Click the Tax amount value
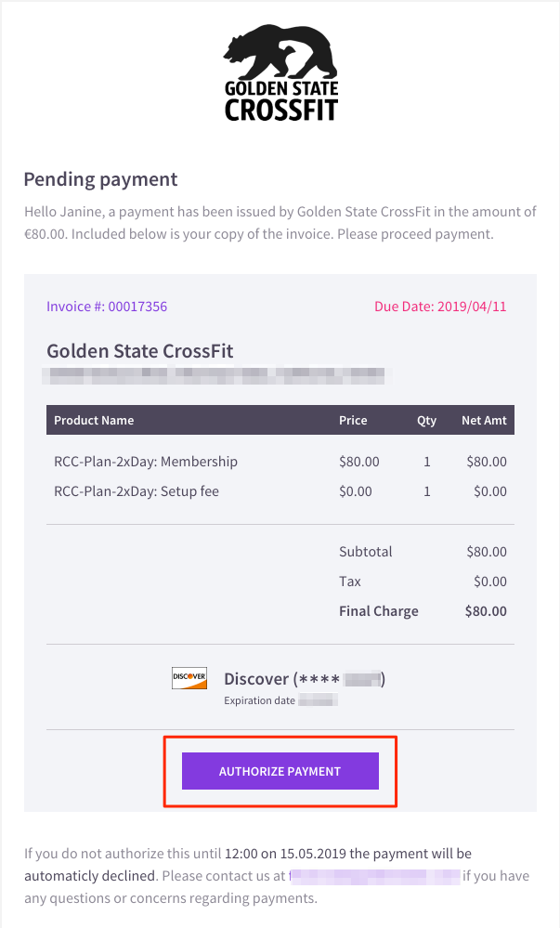The height and width of the screenshot is (928, 560). tap(490, 582)
